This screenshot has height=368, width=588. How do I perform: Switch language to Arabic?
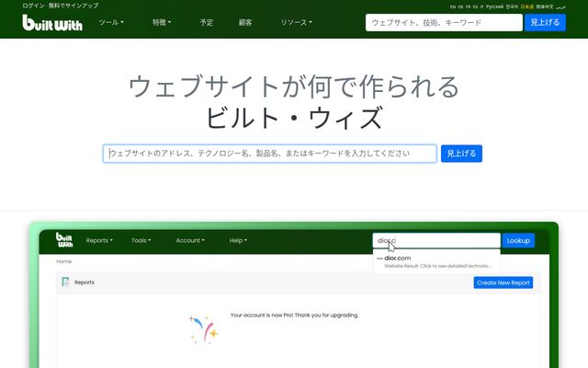point(560,6)
